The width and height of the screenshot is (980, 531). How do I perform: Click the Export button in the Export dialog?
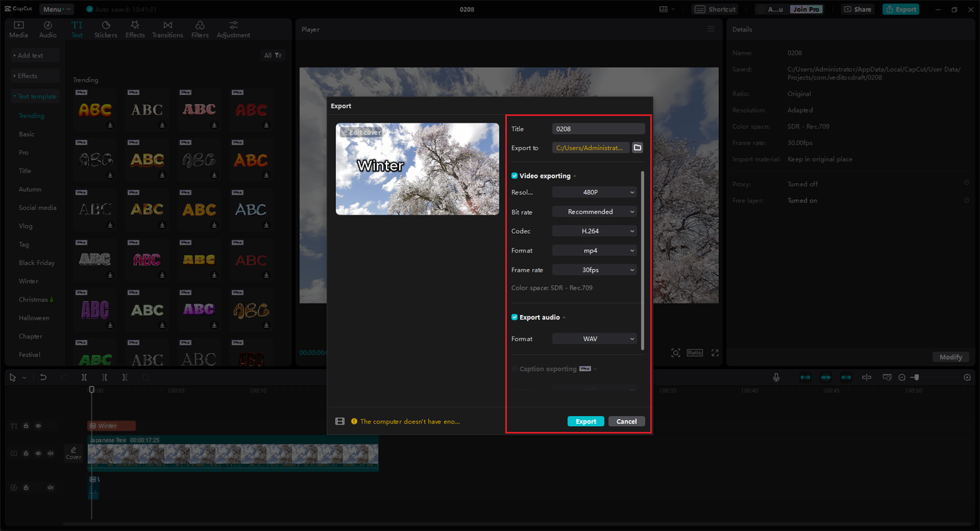pos(586,421)
